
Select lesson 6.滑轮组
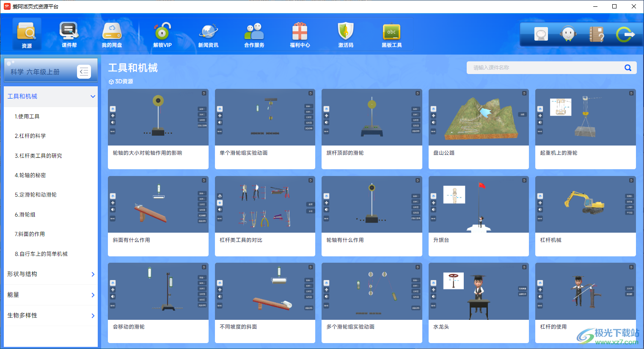(x=25, y=214)
